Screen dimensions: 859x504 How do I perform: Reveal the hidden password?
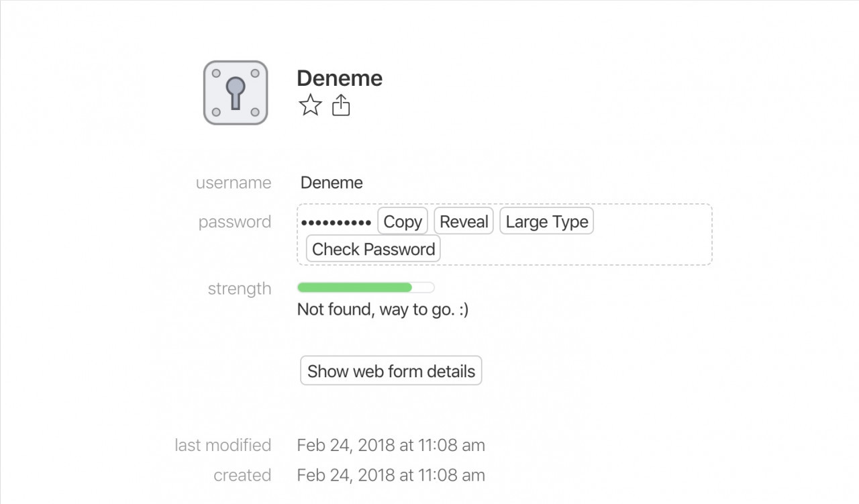point(464,221)
